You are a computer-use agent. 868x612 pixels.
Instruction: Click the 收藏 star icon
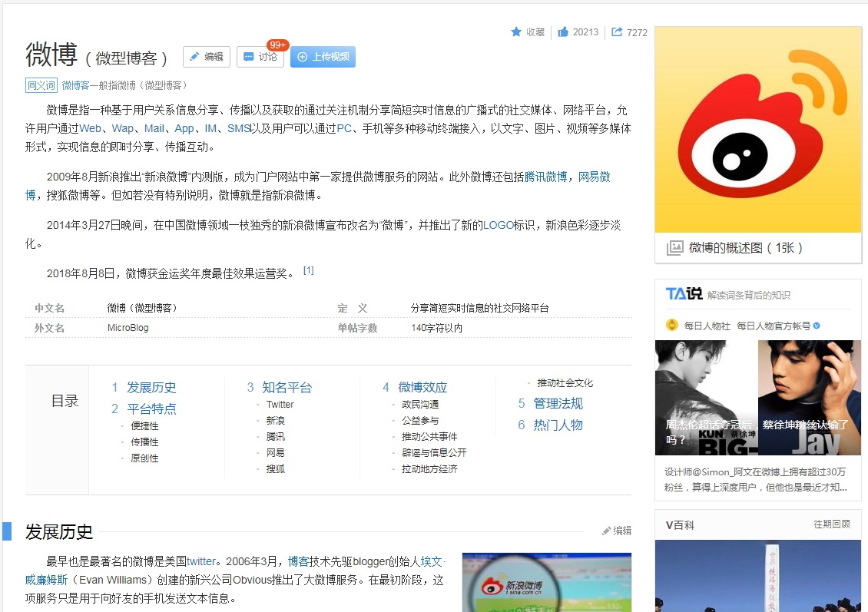(x=516, y=32)
